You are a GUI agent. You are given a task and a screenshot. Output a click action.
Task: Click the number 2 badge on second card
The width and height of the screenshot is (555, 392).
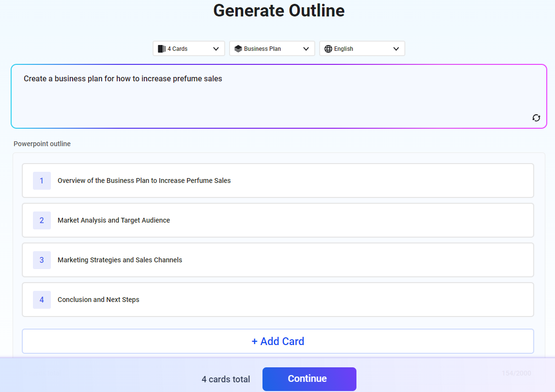pyautogui.click(x=42, y=220)
